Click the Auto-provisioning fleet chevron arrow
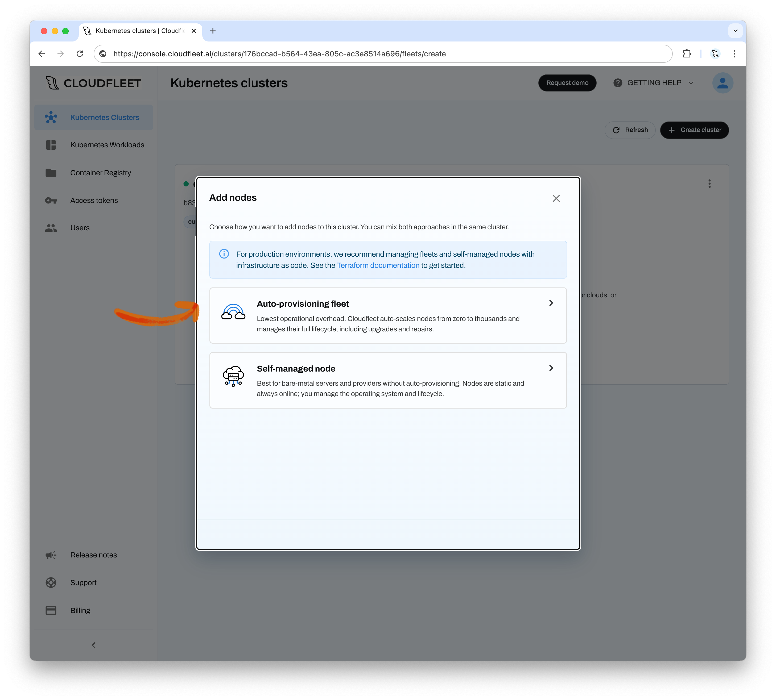 [x=551, y=303]
